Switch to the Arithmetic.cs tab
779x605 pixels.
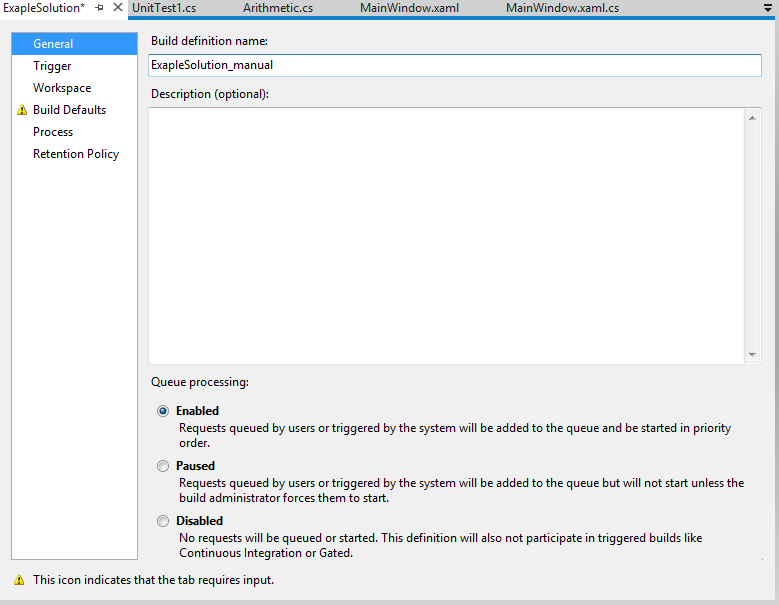pyautogui.click(x=278, y=8)
